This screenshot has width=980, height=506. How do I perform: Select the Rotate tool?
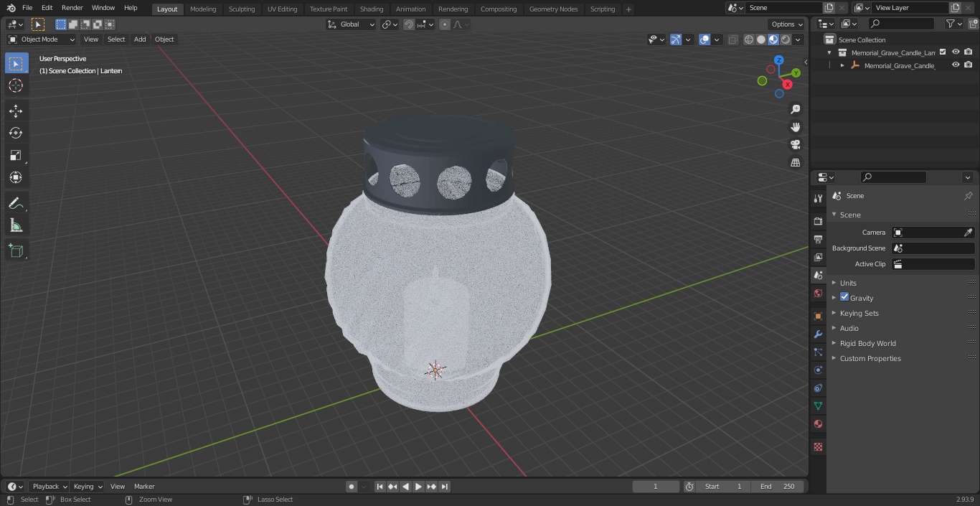(x=16, y=133)
